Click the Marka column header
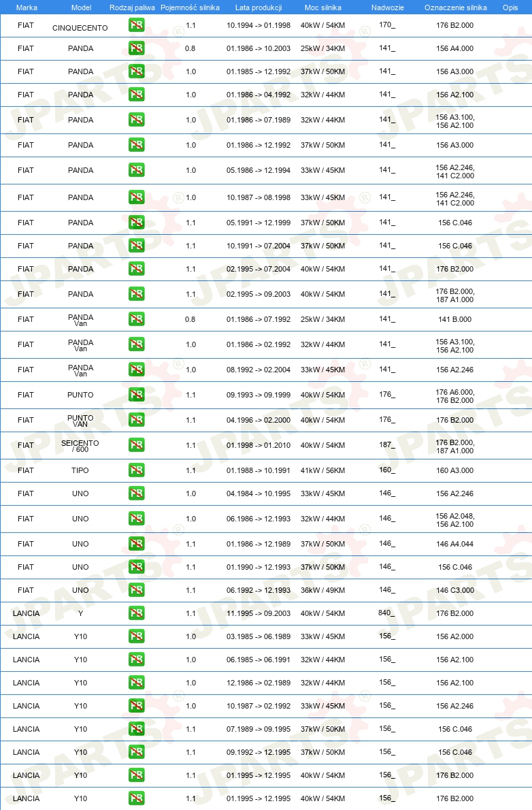Screen dimensions: 532x810 [x=27, y=7]
